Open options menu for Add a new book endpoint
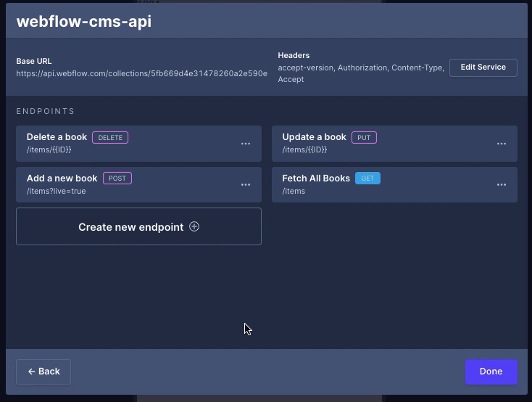 tap(246, 185)
